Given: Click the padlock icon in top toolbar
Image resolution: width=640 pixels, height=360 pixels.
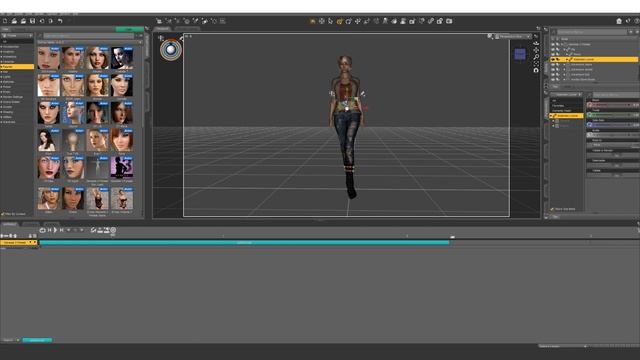Looking at the screenshot, I should tap(440, 21).
